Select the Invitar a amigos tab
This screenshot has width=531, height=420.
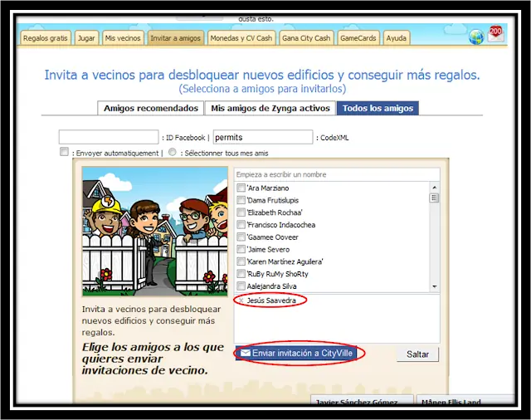tap(175, 38)
